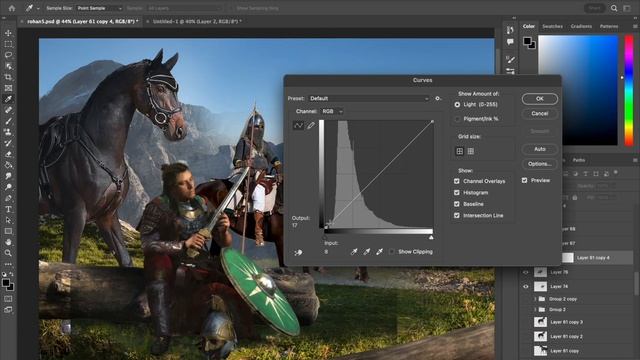
Task: Click the white point slider under curve
Action: click(x=431, y=237)
